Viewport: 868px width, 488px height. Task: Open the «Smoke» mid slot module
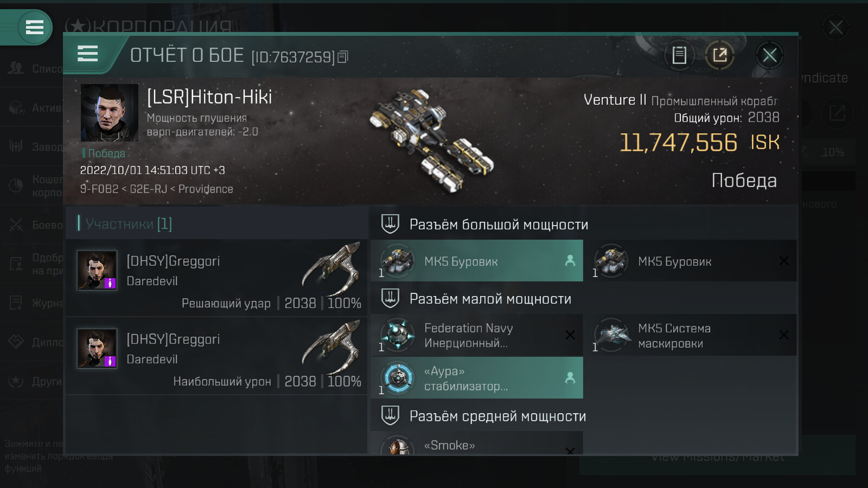tap(477, 443)
